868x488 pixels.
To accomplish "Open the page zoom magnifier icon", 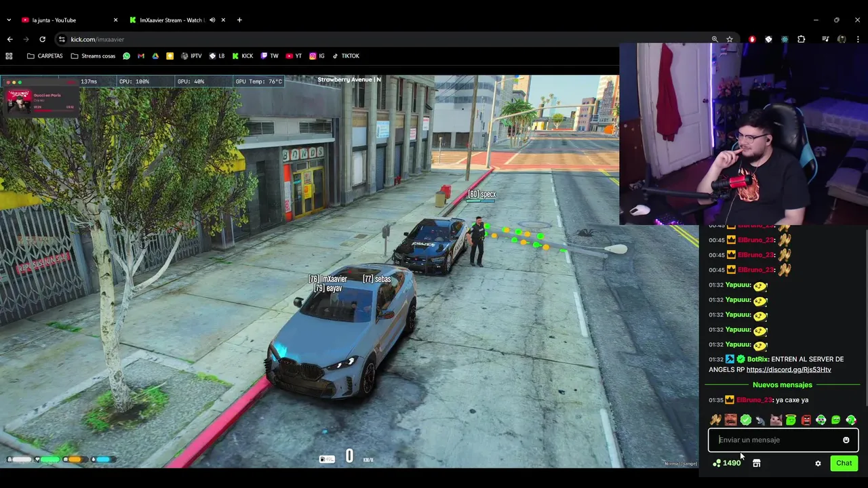I will click(715, 39).
